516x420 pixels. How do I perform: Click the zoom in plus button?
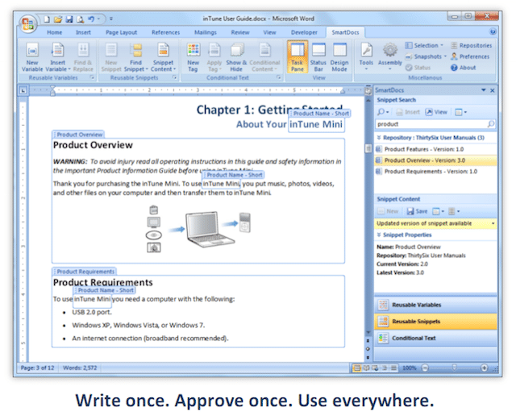click(x=484, y=368)
